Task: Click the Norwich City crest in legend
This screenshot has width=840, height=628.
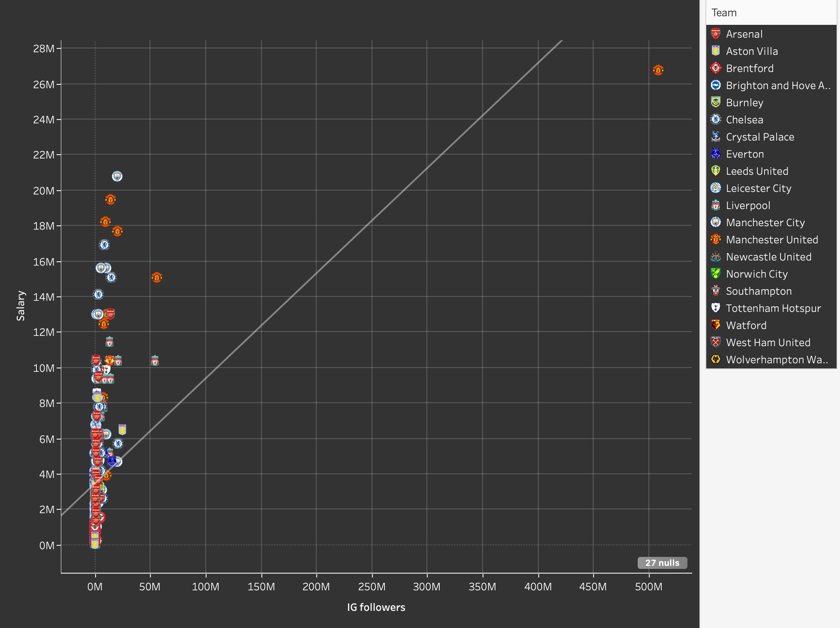Action: tap(716, 274)
